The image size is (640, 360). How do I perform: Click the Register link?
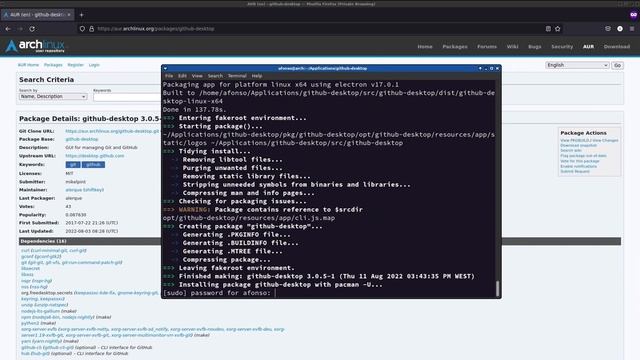[x=75, y=65]
